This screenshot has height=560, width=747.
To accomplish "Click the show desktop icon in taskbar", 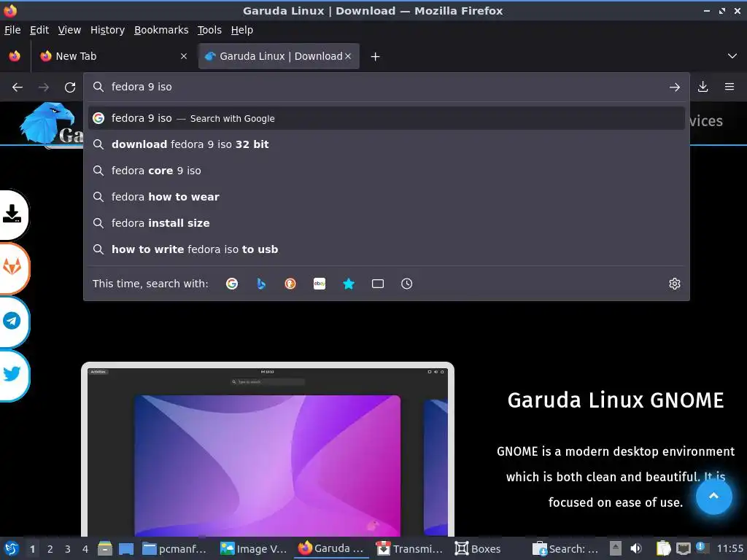I will (125, 548).
